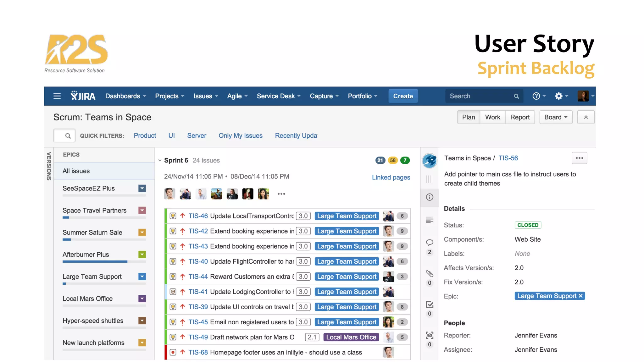
Task: Expand the SeeSpaceEZ Plus epic arrow
Action: pyautogui.click(x=142, y=188)
